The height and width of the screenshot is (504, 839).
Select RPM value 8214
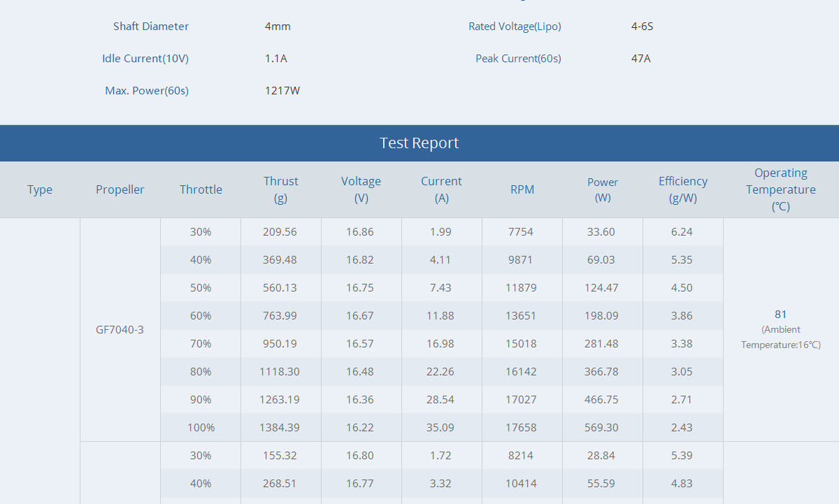pyautogui.click(x=521, y=455)
